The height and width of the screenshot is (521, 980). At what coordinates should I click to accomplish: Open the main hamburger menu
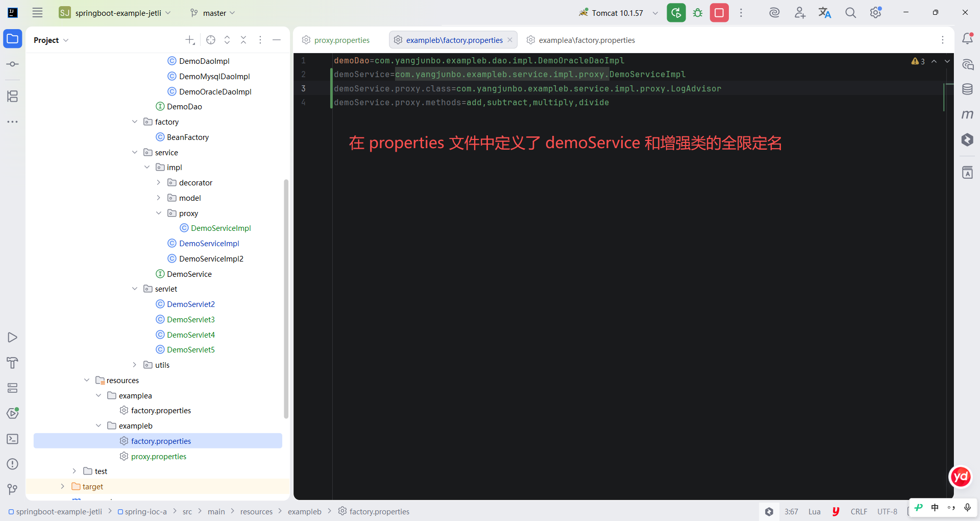pos(37,13)
